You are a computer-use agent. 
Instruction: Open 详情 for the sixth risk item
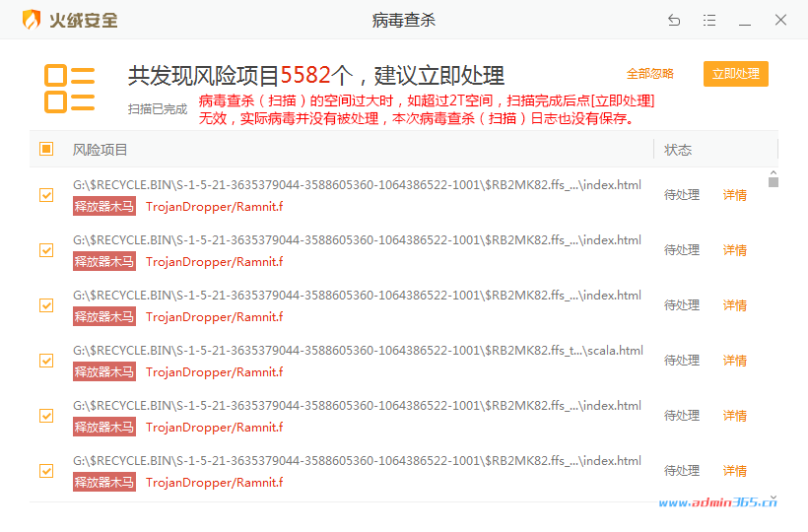coord(735,471)
